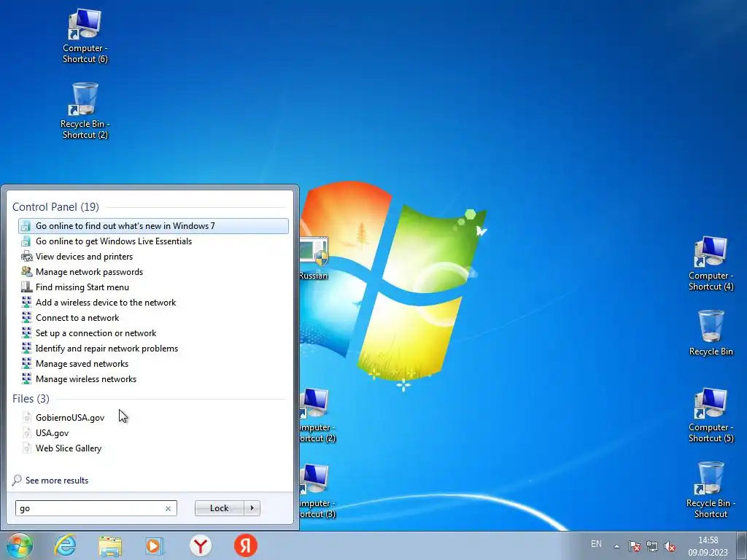Screen dimensions: 747x560
Task: Open Computer - Shortcut (6) desktop icon
Action: [85, 36]
